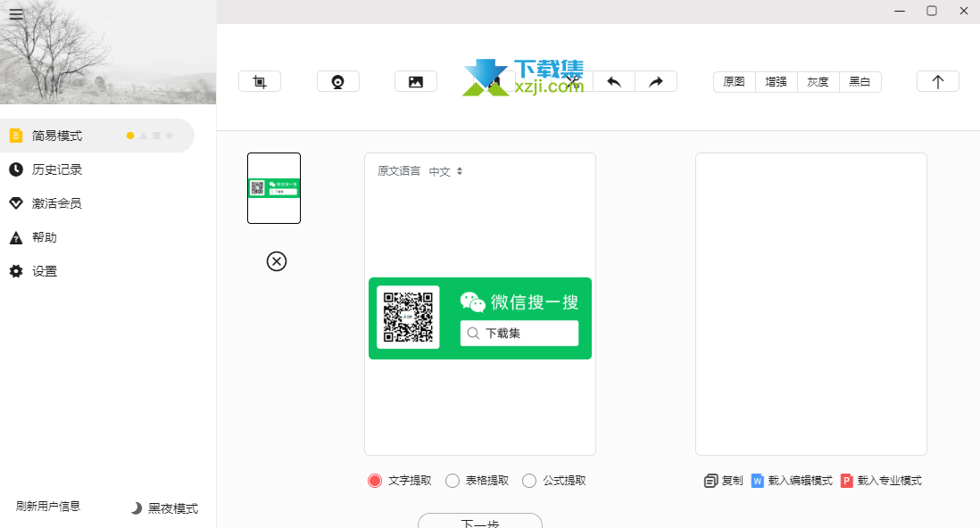
Task: Click the upload arrow button
Action: tap(937, 82)
